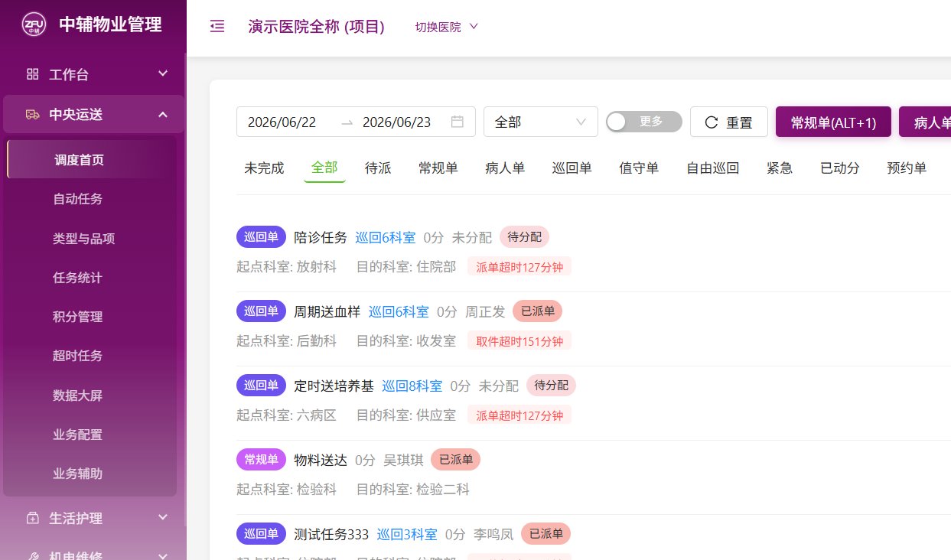Viewport: 951px width, 560px height.
Task: Switch to the 巡回单 tab
Action: (572, 168)
